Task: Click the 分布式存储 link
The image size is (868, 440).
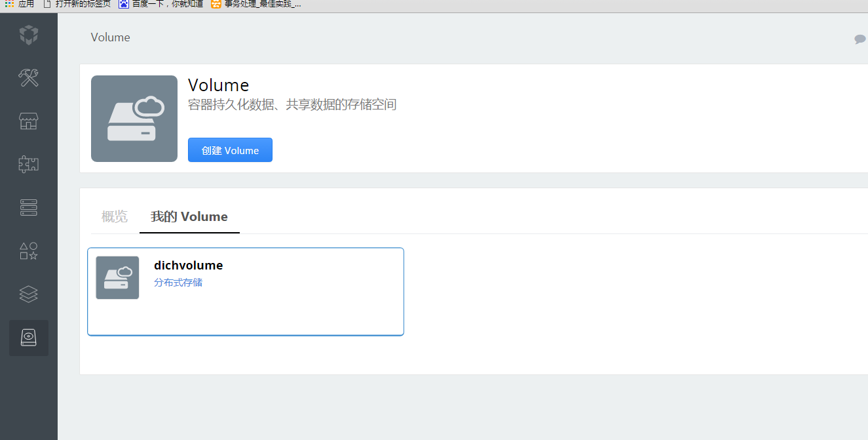Action: [178, 283]
